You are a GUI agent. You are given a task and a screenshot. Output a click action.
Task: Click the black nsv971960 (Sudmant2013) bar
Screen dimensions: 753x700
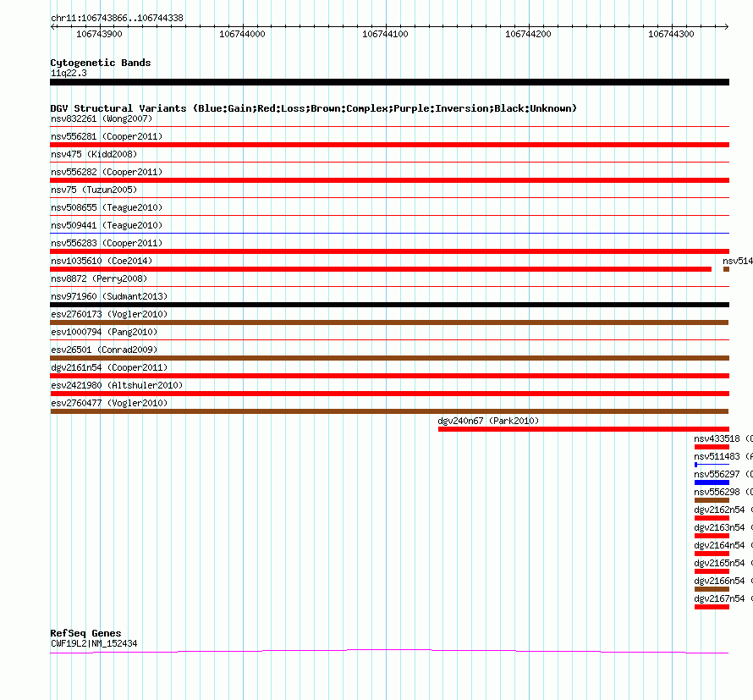pyautogui.click(x=389, y=305)
